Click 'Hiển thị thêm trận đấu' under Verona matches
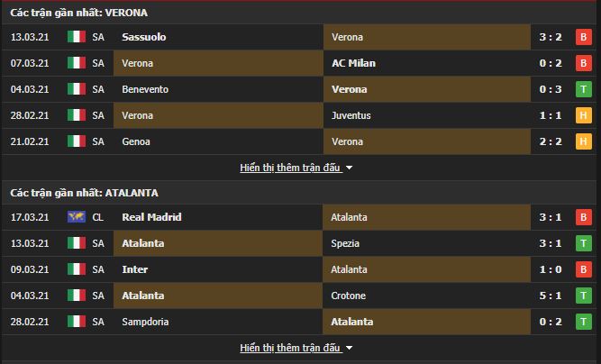 pos(290,168)
